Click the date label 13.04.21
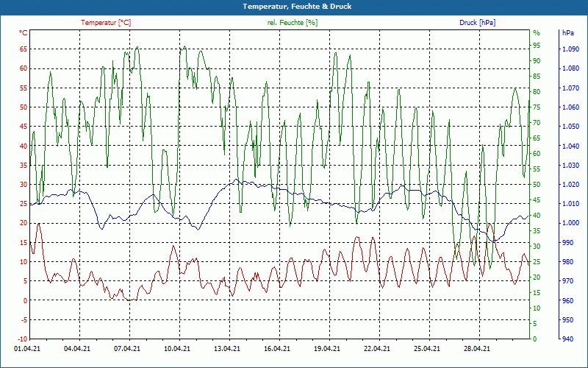Viewport: 588px width, 368px height. coord(227,349)
